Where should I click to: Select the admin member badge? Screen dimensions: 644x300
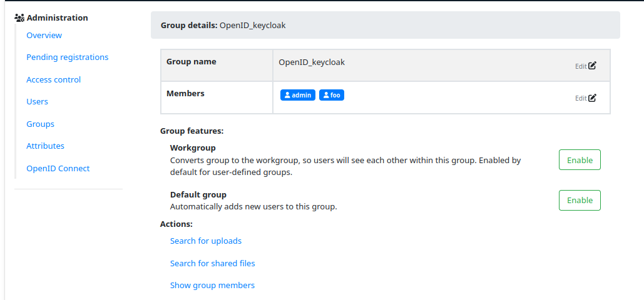[298, 95]
